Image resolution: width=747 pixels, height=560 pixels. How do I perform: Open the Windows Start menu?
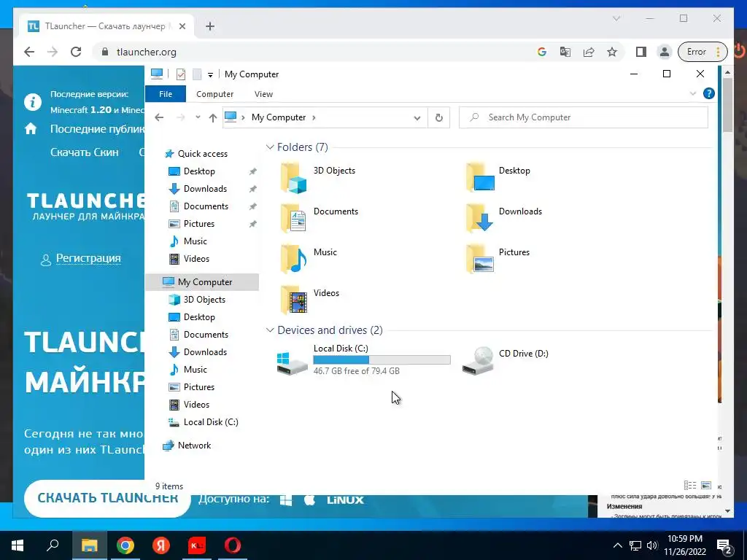tap(18, 545)
